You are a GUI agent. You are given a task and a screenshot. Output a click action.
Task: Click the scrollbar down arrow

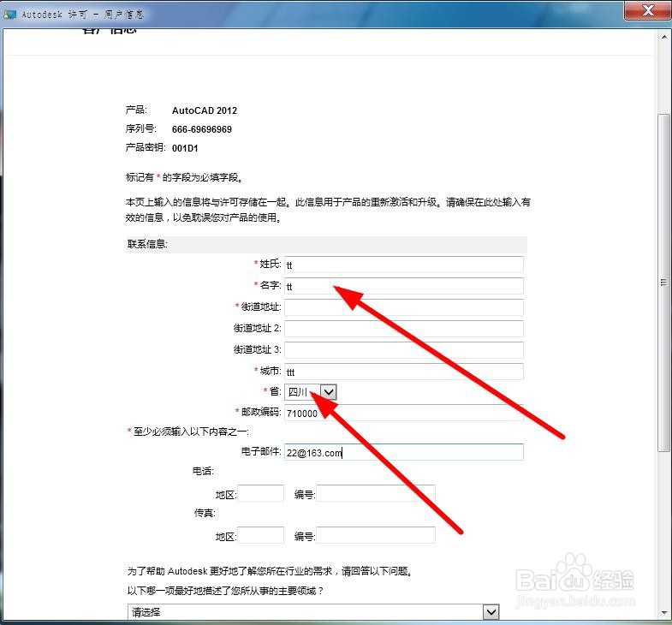(663, 612)
